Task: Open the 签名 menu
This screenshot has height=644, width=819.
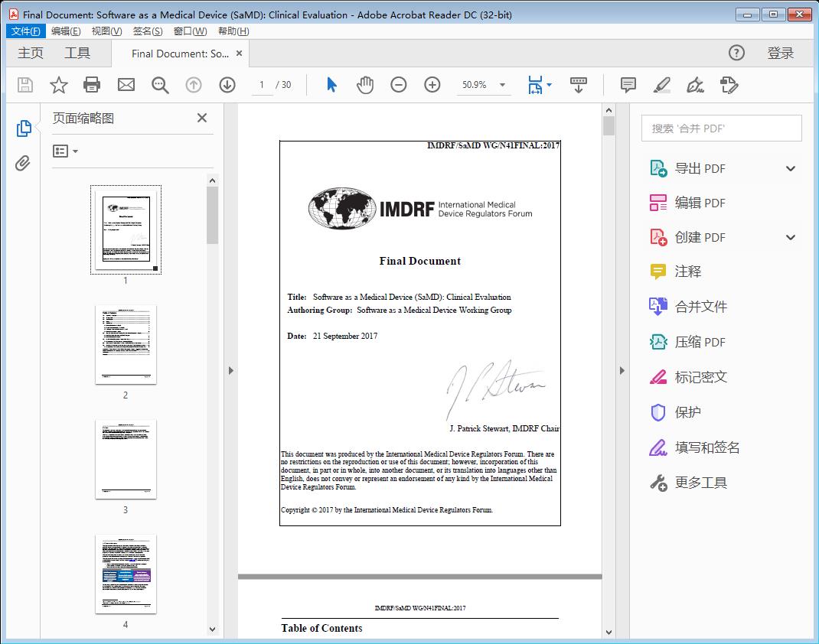Action: (x=148, y=31)
